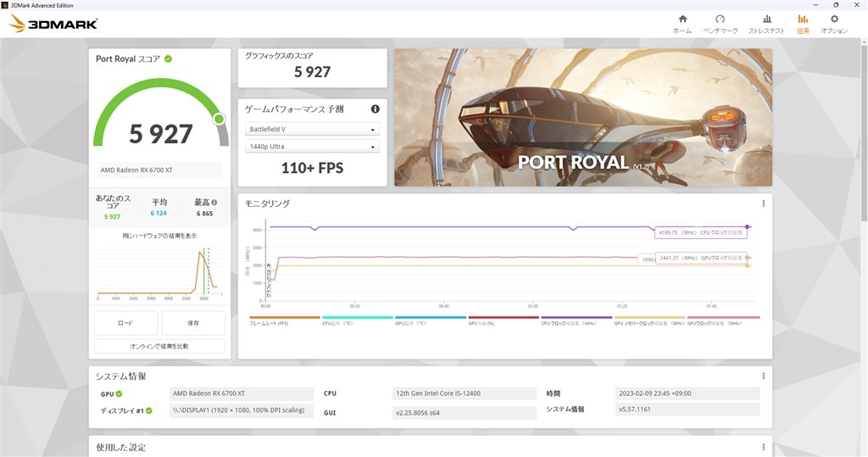Toggle the GPUクロック周波数 legend series
Screen dimensions: 868x457
[723, 320]
